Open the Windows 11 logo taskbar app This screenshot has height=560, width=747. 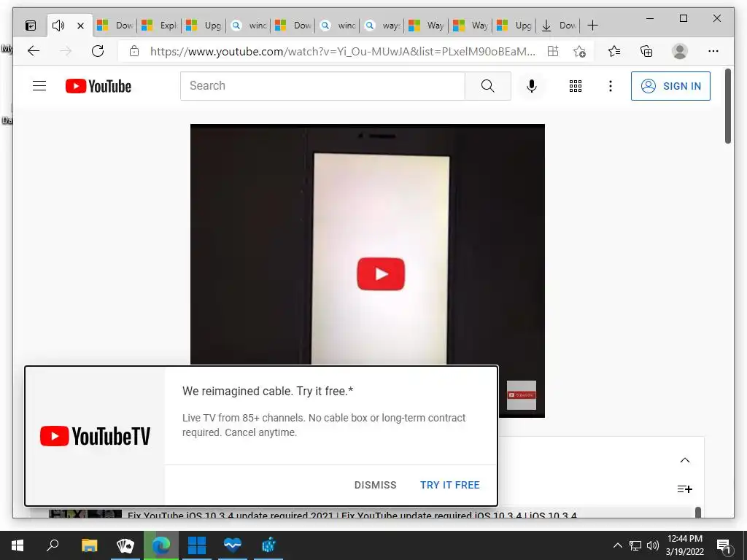(197, 545)
